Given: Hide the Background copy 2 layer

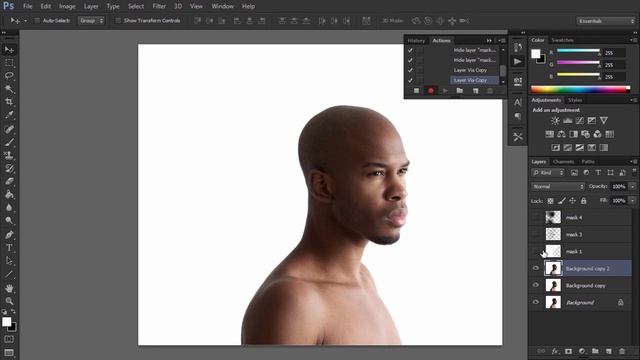Looking at the screenshot, I should point(536,268).
